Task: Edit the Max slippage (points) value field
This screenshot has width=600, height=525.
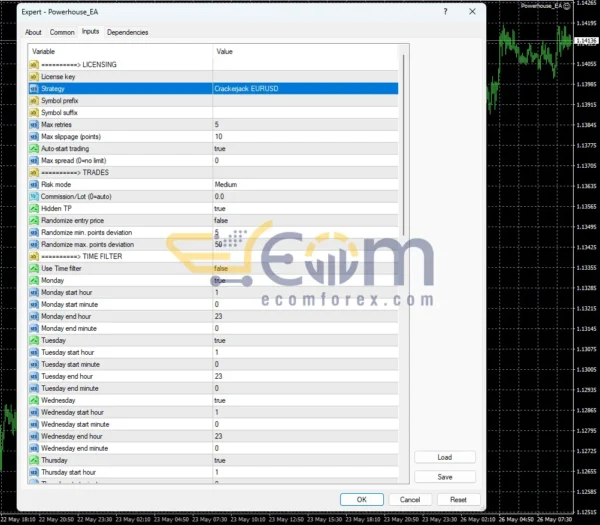Action: tap(305, 136)
